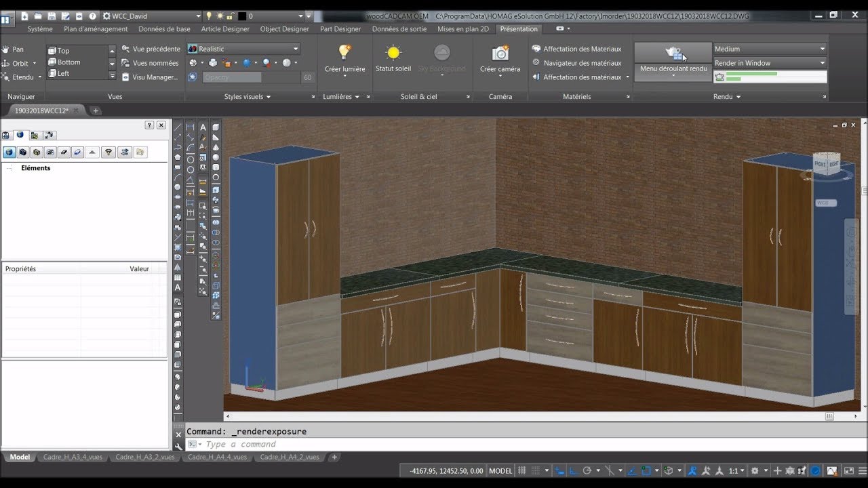868x488 pixels.
Task: Click the Save icon in quick access
Action: pos(52,16)
